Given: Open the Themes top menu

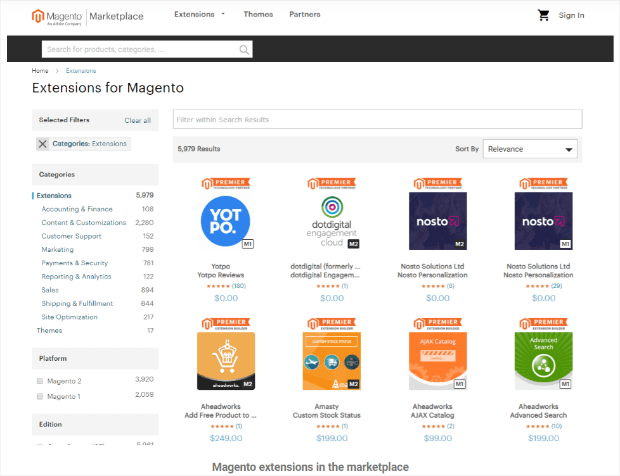Looking at the screenshot, I should click(x=258, y=14).
